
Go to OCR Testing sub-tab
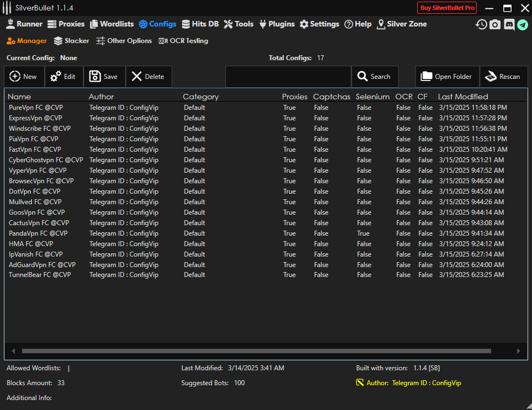pos(183,41)
